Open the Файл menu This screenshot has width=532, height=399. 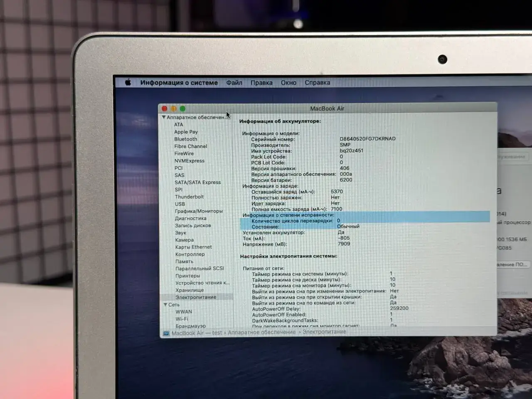pyautogui.click(x=234, y=83)
